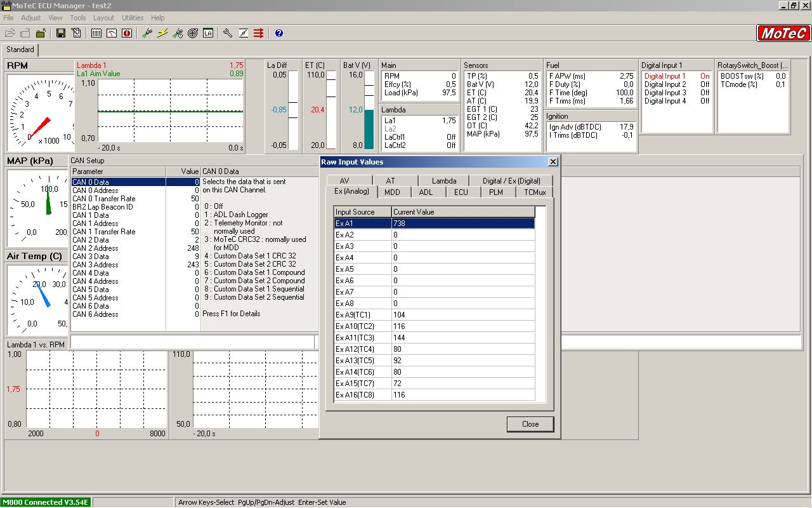Click the Close button in Raw Input Values
Image resolution: width=812 pixels, height=508 pixels.
530,424
